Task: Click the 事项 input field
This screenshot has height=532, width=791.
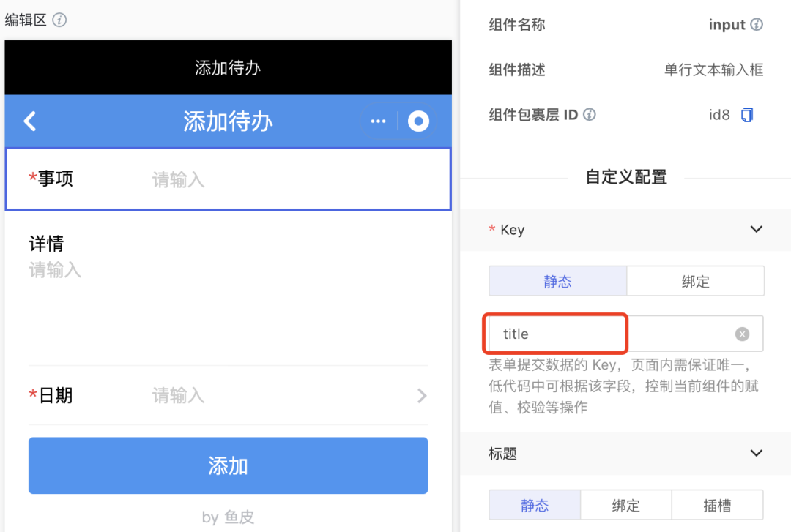Action: 278,180
